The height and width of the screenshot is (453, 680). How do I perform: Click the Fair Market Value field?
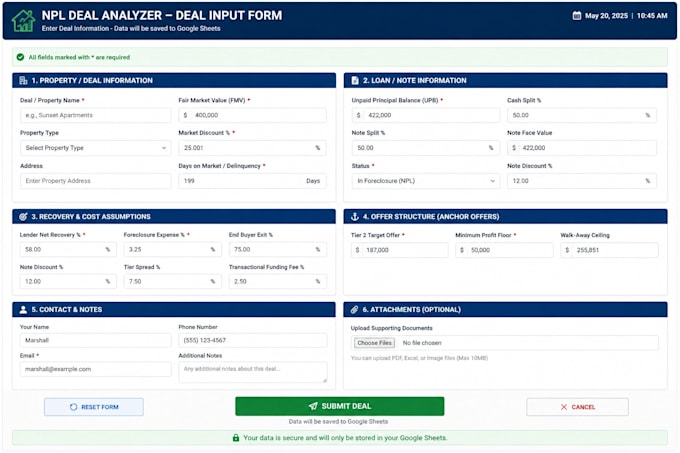tap(252, 115)
